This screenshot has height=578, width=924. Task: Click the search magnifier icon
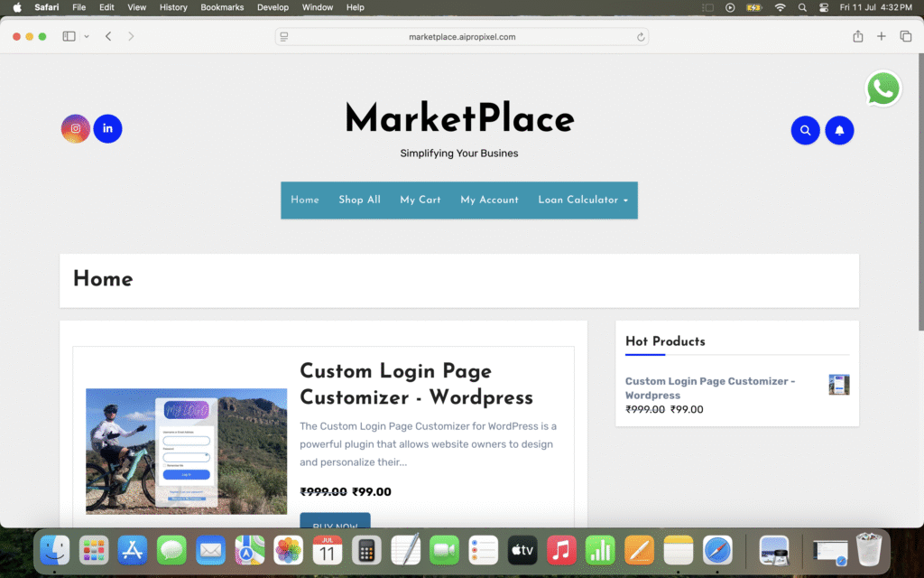pos(805,130)
